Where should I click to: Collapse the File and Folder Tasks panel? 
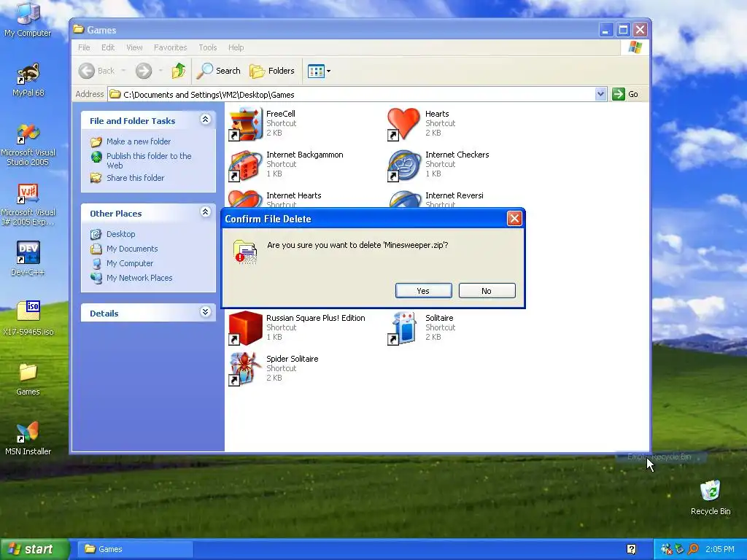(205, 120)
